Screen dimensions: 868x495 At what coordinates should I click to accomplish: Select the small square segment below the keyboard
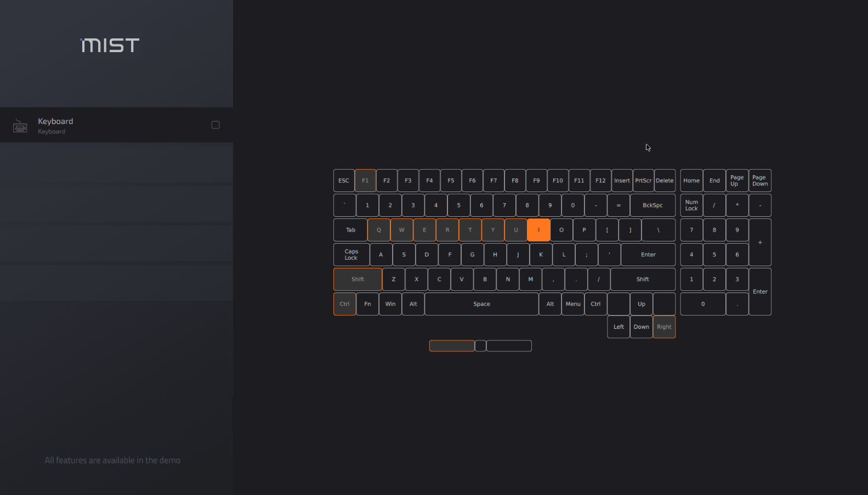(x=480, y=346)
